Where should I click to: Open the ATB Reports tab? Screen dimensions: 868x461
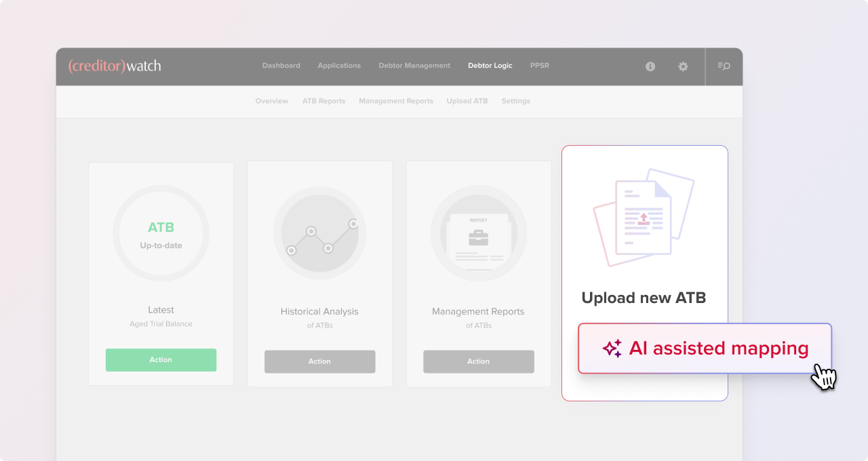(x=323, y=101)
